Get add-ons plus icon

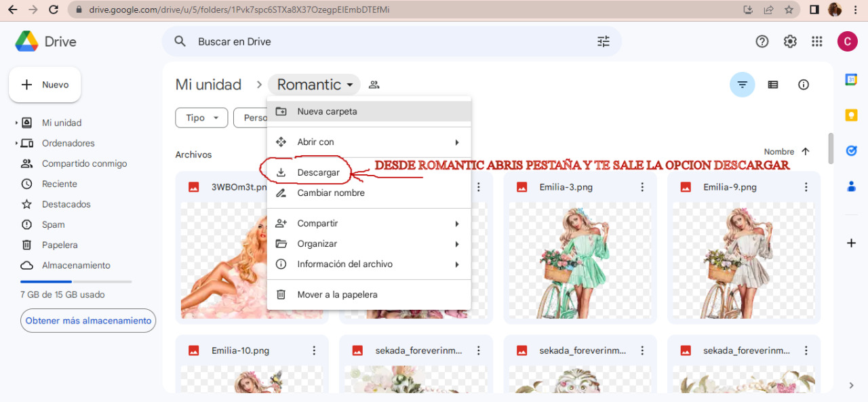851,243
